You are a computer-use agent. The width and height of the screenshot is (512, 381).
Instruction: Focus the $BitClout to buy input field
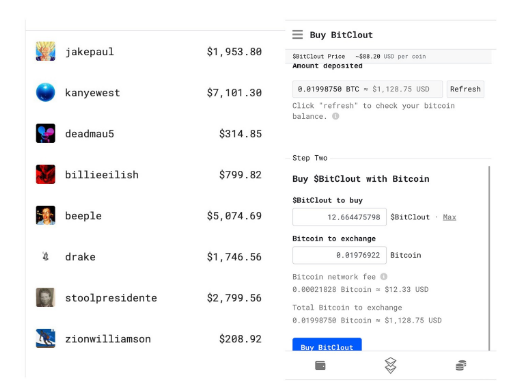click(339, 217)
